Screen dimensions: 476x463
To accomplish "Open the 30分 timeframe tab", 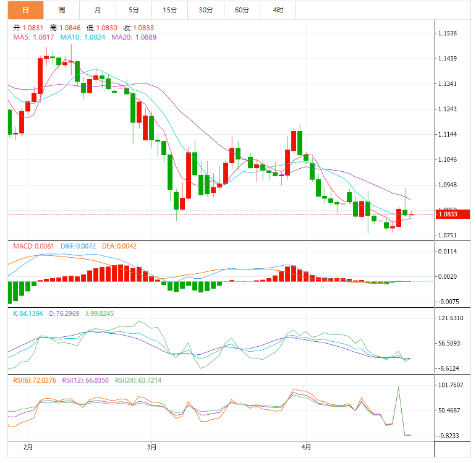I will [x=206, y=10].
